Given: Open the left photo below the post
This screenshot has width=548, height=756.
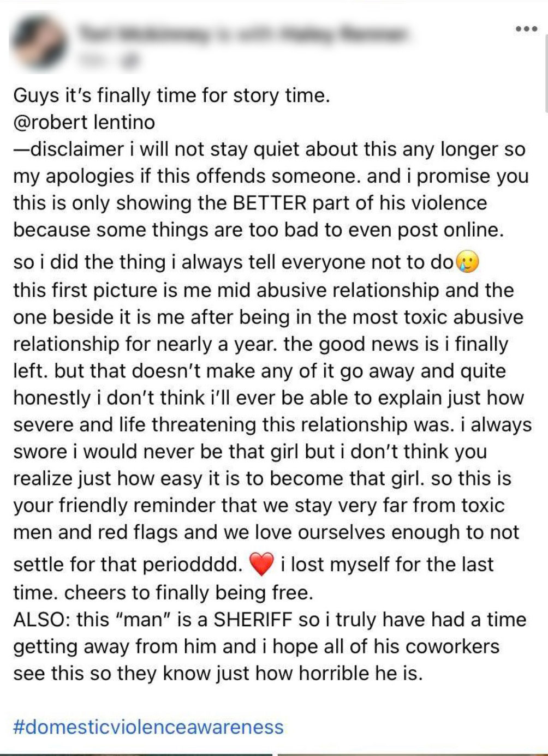Looking at the screenshot, I should [136, 754].
